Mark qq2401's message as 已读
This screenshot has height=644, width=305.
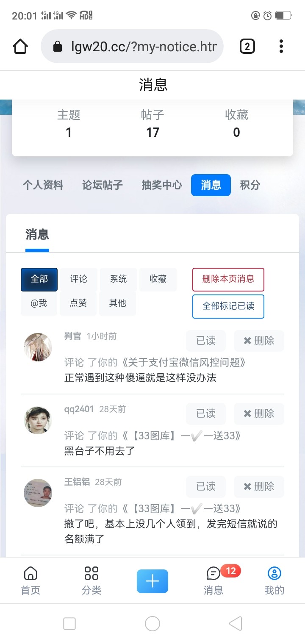[206, 414]
